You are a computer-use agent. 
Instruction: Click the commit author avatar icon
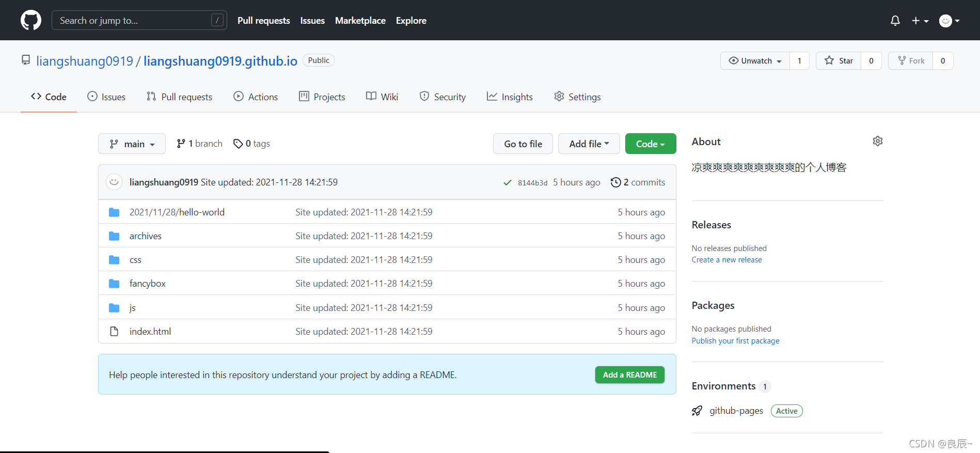click(x=114, y=182)
